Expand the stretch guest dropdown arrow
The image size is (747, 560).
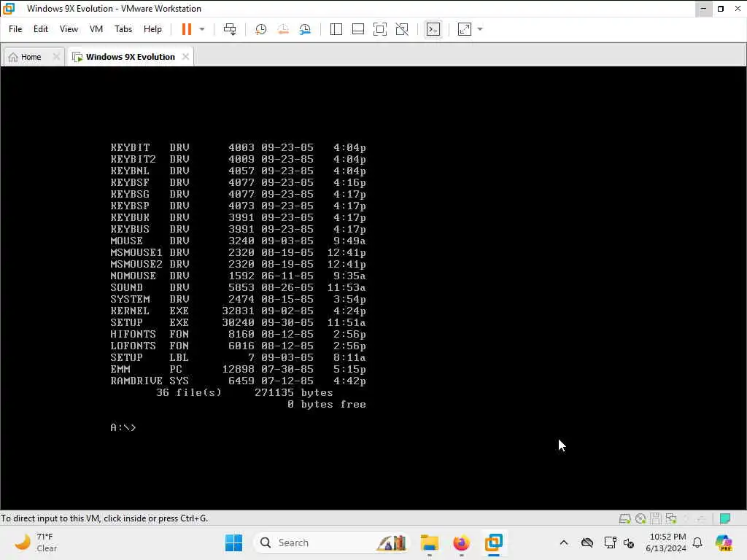pos(480,29)
